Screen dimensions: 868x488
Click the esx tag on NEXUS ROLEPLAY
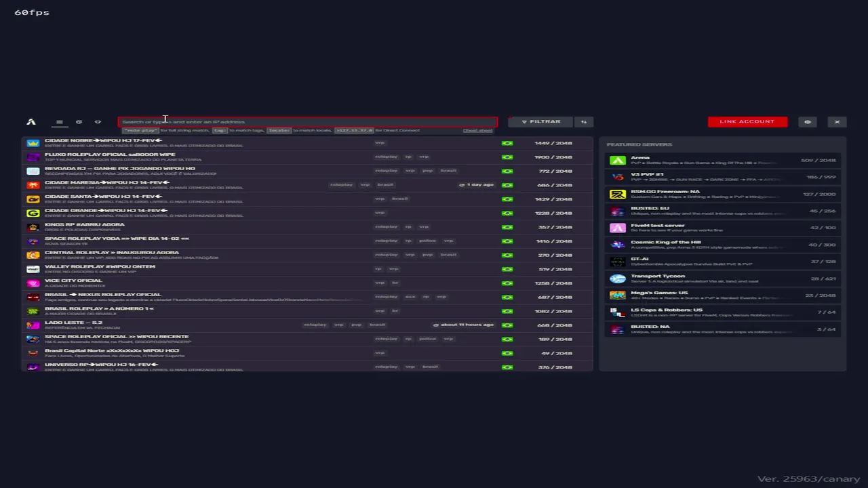click(x=410, y=297)
